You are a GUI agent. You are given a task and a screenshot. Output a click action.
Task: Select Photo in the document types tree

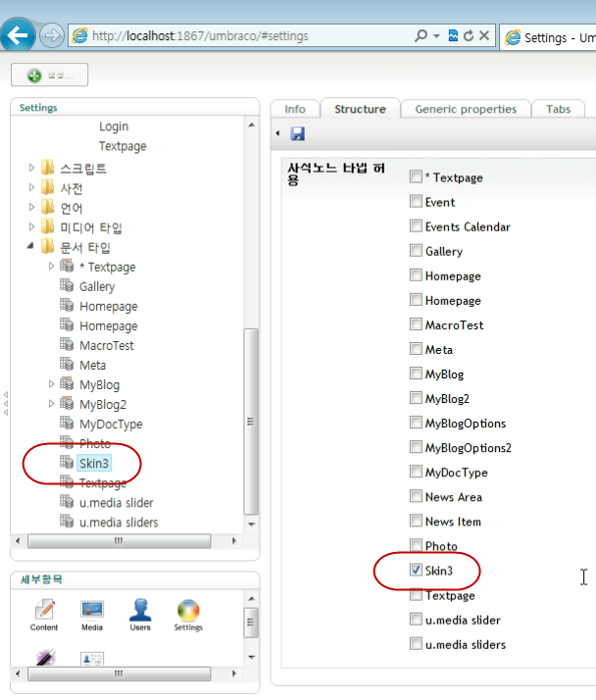pos(95,443)
